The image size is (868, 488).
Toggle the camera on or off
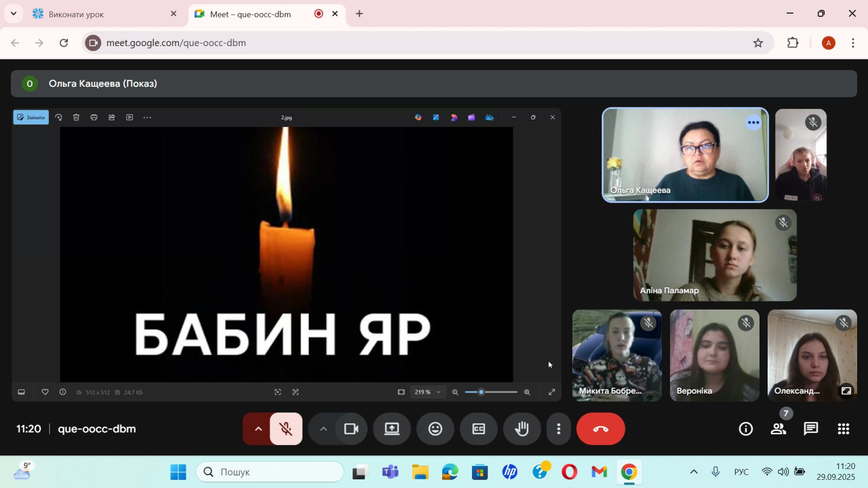(x=352, y=429)
